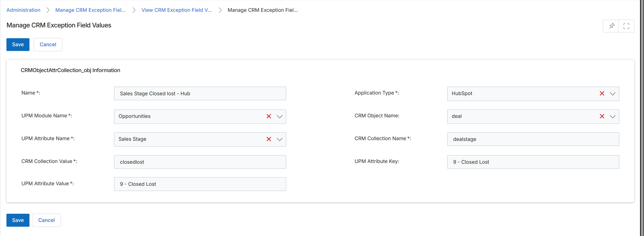Click the pin page icon
The image size is (644, 236).
(611, 26)
